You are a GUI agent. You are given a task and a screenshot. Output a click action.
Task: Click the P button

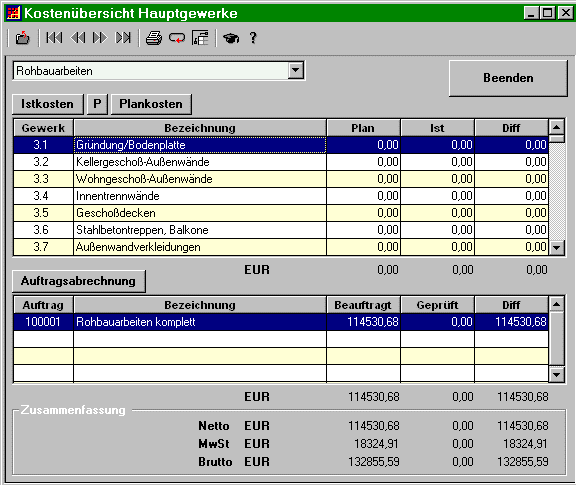click(97, 104)
